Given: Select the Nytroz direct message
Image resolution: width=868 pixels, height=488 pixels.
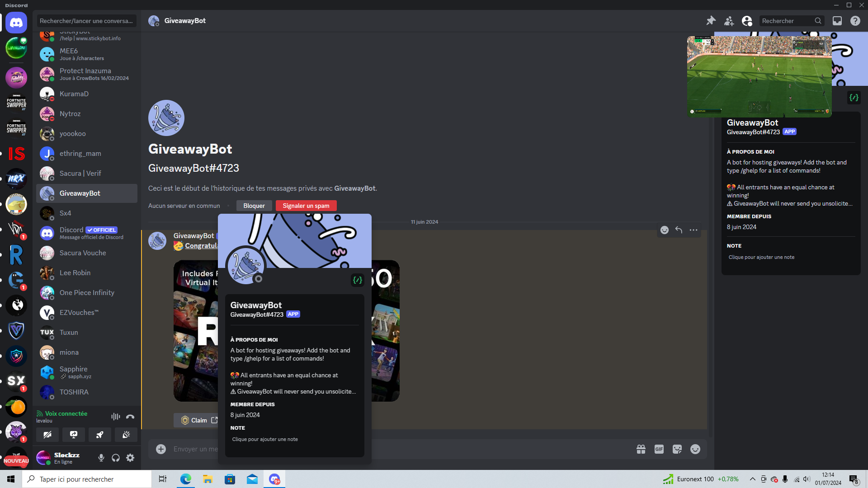Looking at the screenshot, I should coord(87,114).
